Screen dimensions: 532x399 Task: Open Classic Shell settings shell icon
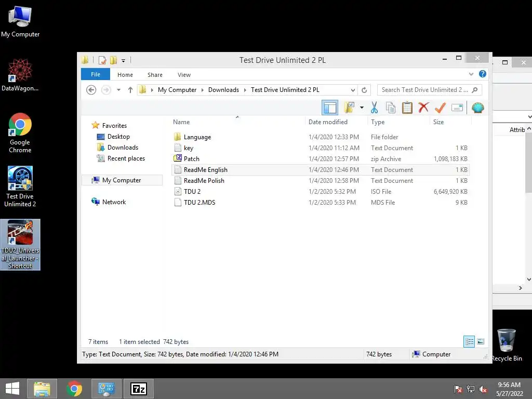pos(477,108)
